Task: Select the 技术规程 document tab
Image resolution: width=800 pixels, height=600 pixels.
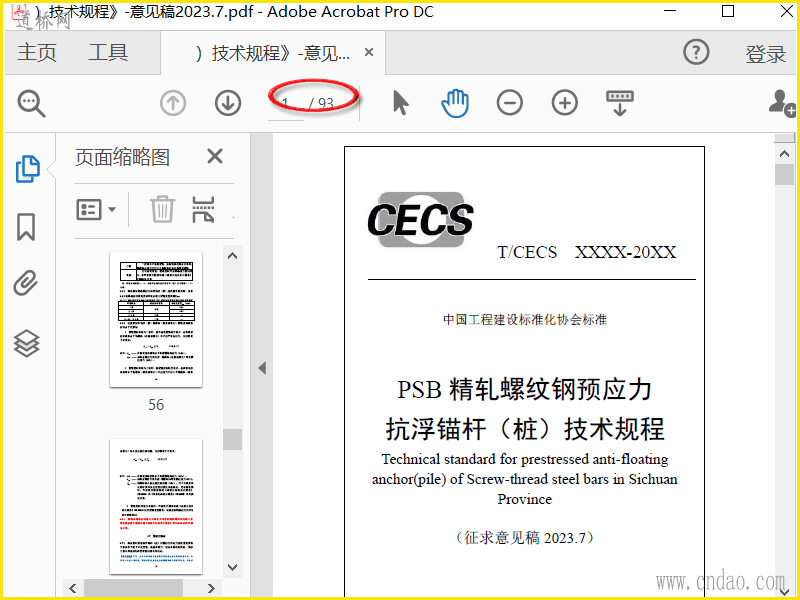Action: click(x=272, y=53)
